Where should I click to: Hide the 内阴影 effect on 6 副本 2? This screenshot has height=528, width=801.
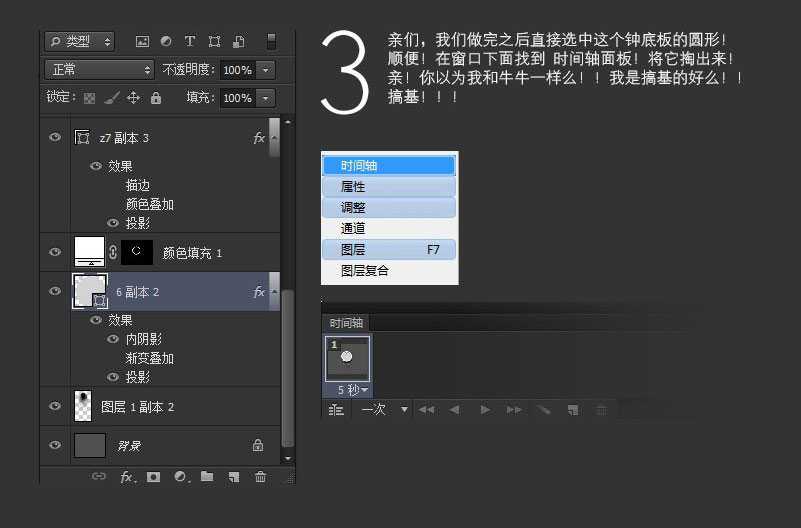(113, 339)
